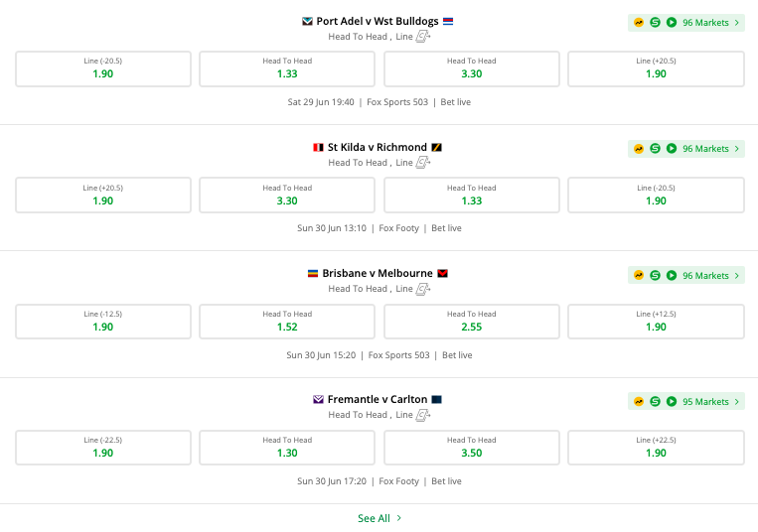
Task: Click bet slip icon beside Fremantle v Carlton Line
Action: [x=423, y=415]
